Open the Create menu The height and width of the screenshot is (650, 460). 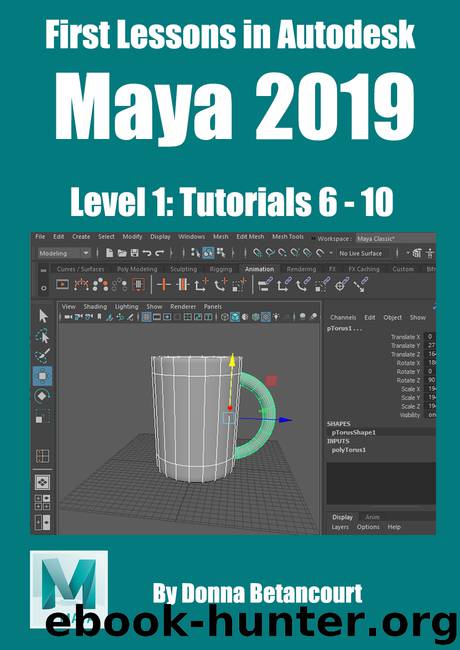[81, 236]
